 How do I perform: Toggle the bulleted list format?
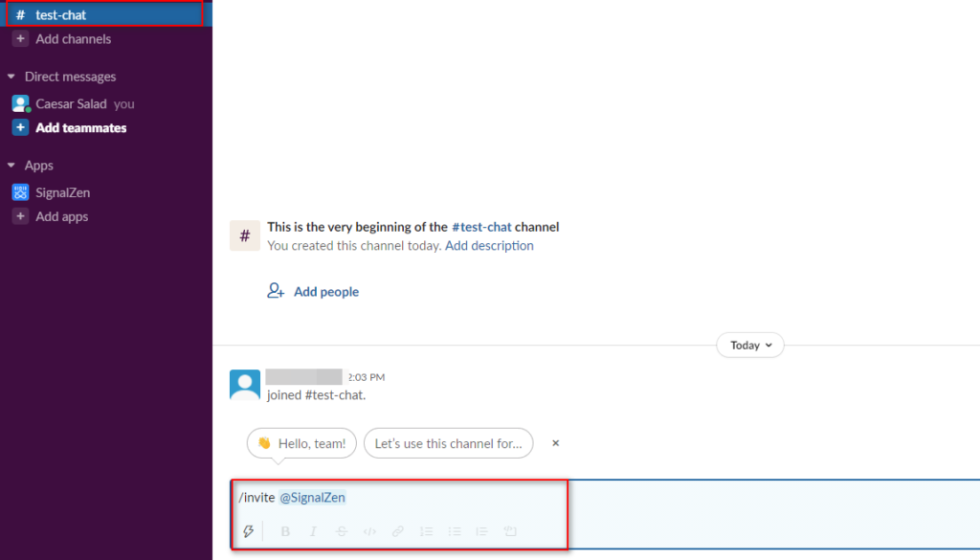455,531
